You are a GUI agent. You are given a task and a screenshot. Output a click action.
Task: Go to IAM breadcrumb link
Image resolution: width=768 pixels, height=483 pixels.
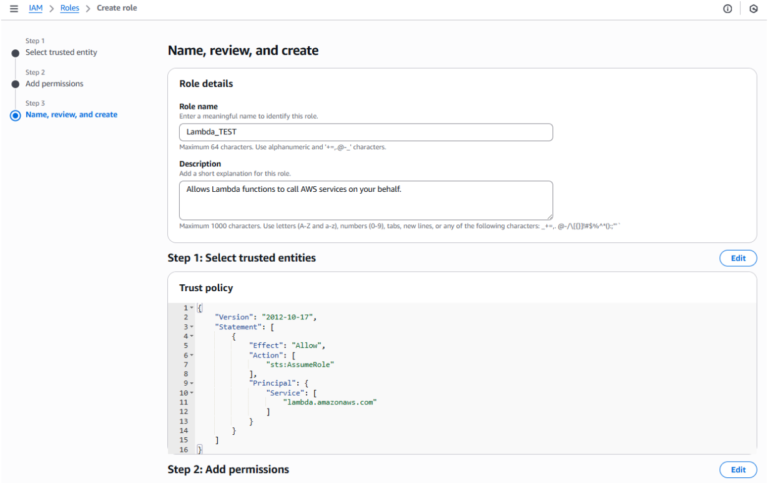click(36, 8)
